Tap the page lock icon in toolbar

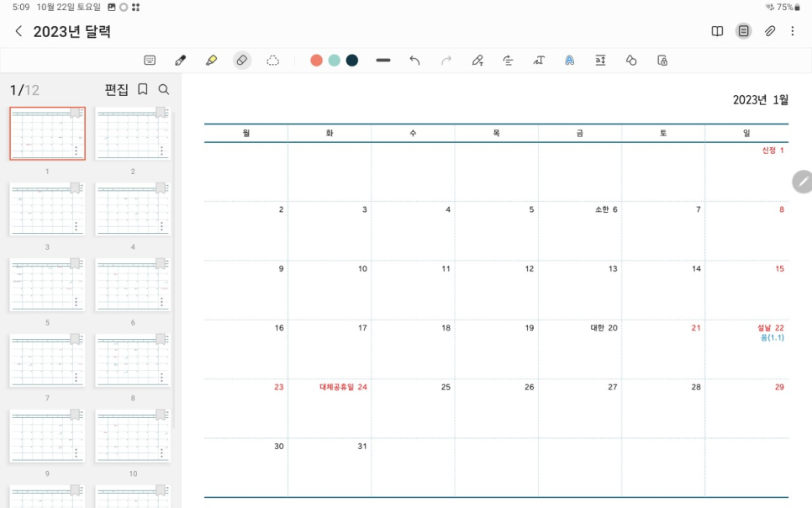tap(662, 60)
